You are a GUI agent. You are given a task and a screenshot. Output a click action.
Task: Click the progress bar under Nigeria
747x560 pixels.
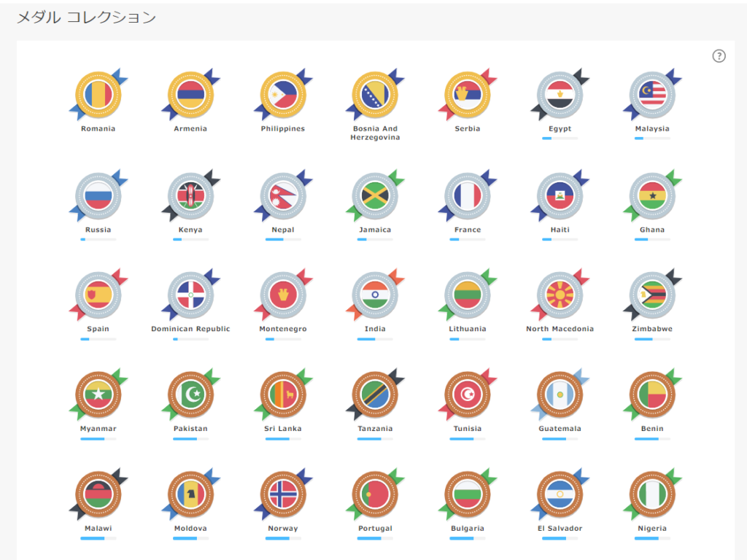652,538
